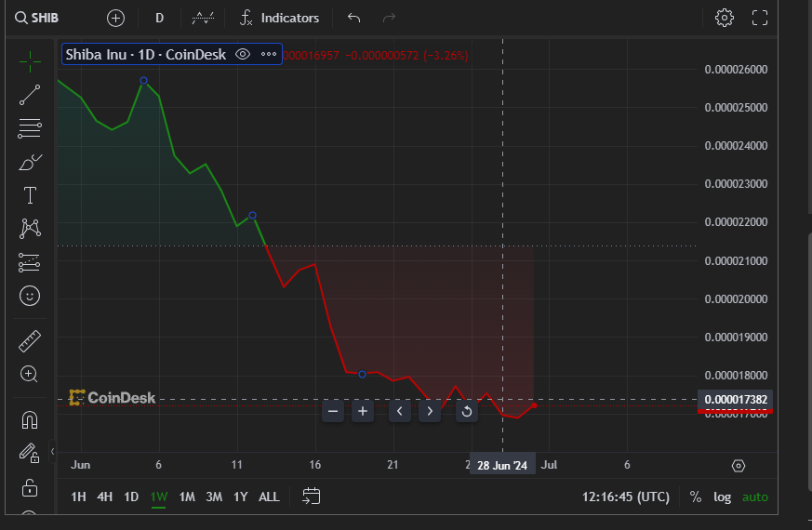Select the trend line tool
Viewport: 812px width, 530px height.
pos(30,95)
